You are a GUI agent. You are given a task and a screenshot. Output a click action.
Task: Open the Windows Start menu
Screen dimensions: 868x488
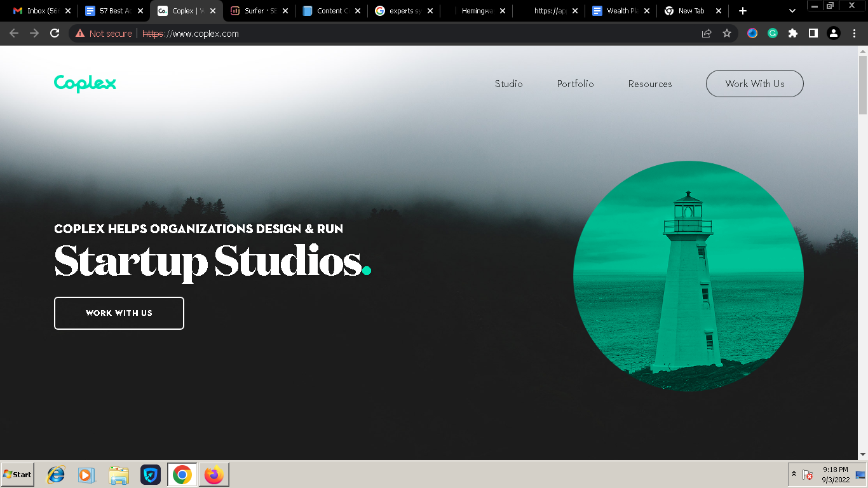18,475
